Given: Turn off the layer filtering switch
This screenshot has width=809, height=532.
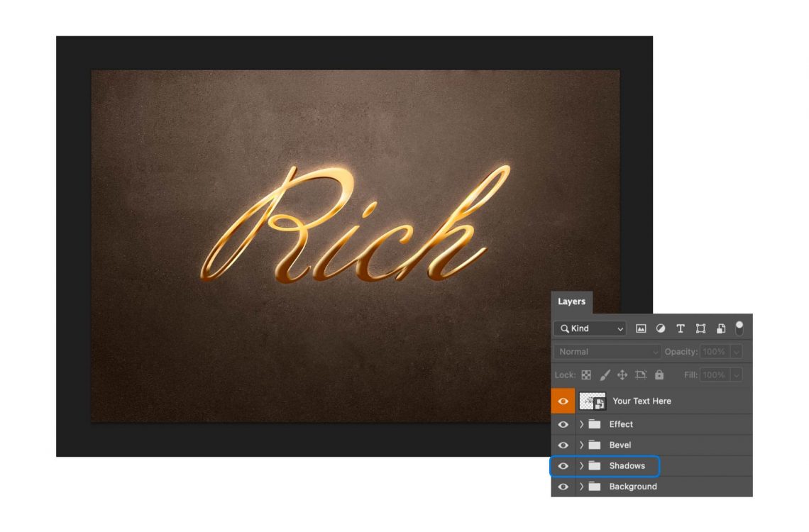Looking at the screenshot, I should (x=739, y=328).
